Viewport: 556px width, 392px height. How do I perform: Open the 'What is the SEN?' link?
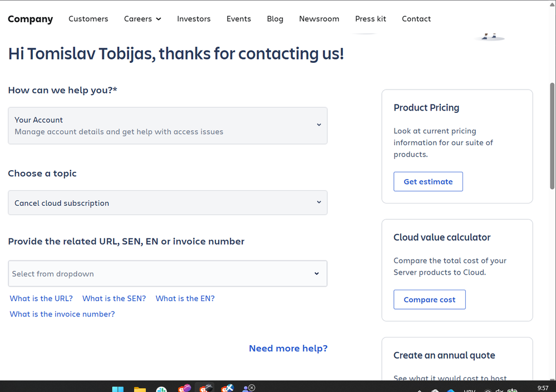point(114,299)
